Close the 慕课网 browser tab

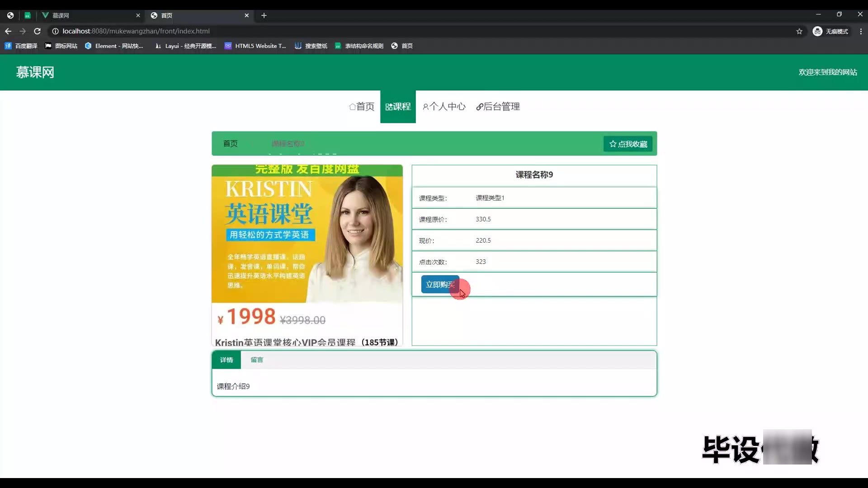pos(138,15)
